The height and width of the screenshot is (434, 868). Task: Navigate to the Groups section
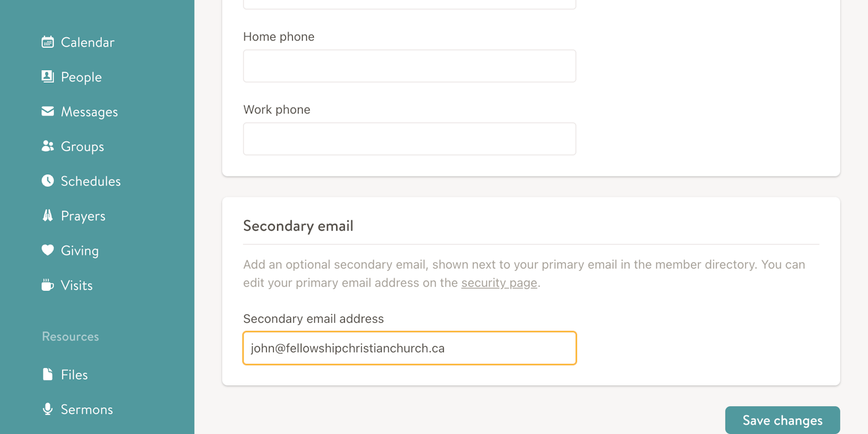pyautogui.click(x=82, y=146)
